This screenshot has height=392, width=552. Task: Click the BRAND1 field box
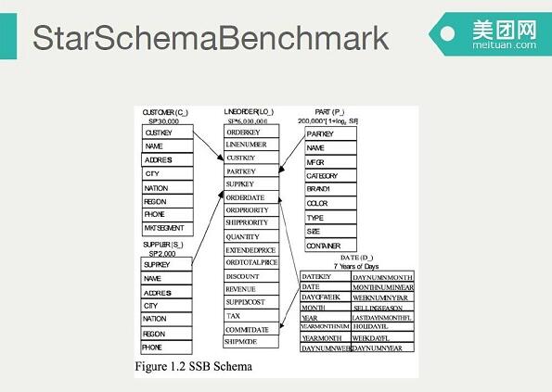[330, 189]
